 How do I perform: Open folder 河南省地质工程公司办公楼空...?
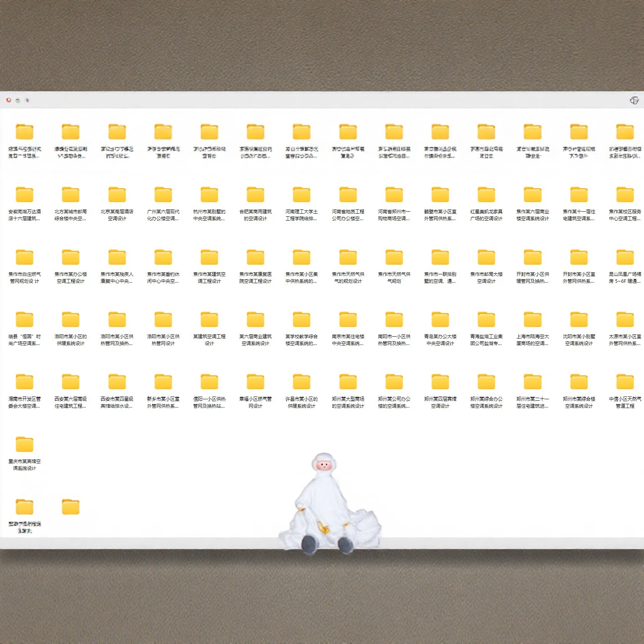[348, 195]
